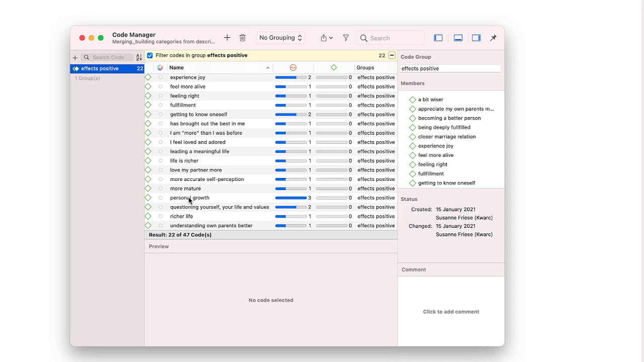Collapse the filter bar using the minus button

point(391,55)
